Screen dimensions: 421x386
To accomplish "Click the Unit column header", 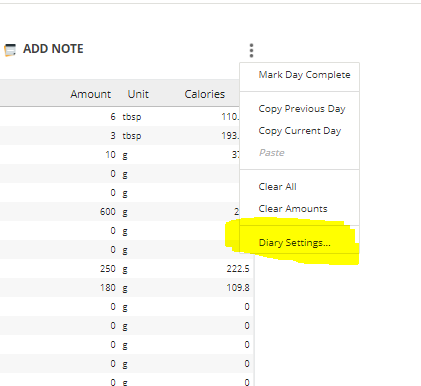I will click(x=138, y=94).
